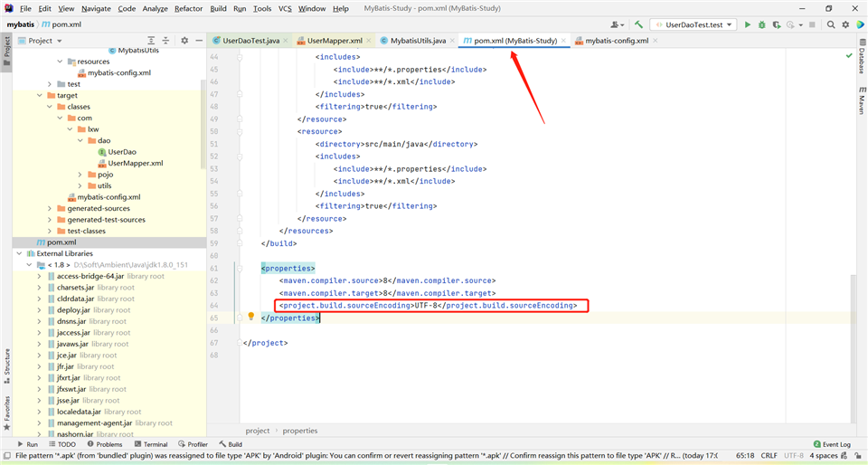The height and width of the screenshot is (465, 868).
Task: Open the Navigate menu
Action: click(96, 8)
